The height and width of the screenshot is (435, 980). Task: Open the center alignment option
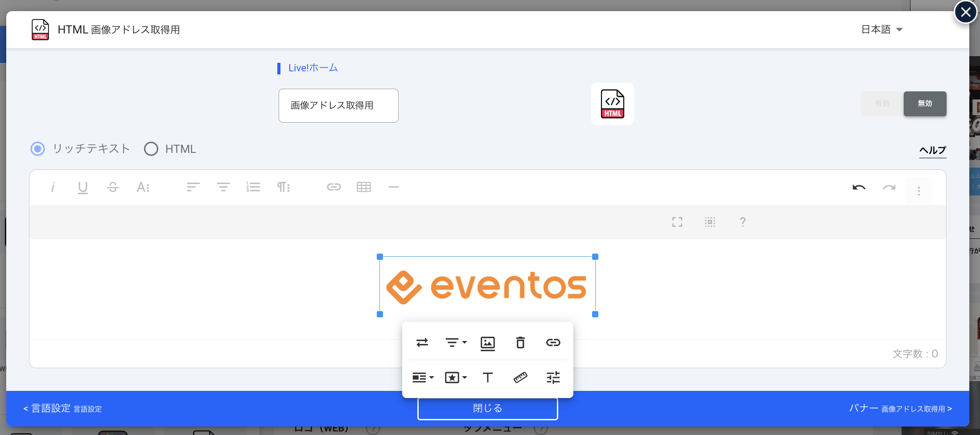click(x=223, y=187)
